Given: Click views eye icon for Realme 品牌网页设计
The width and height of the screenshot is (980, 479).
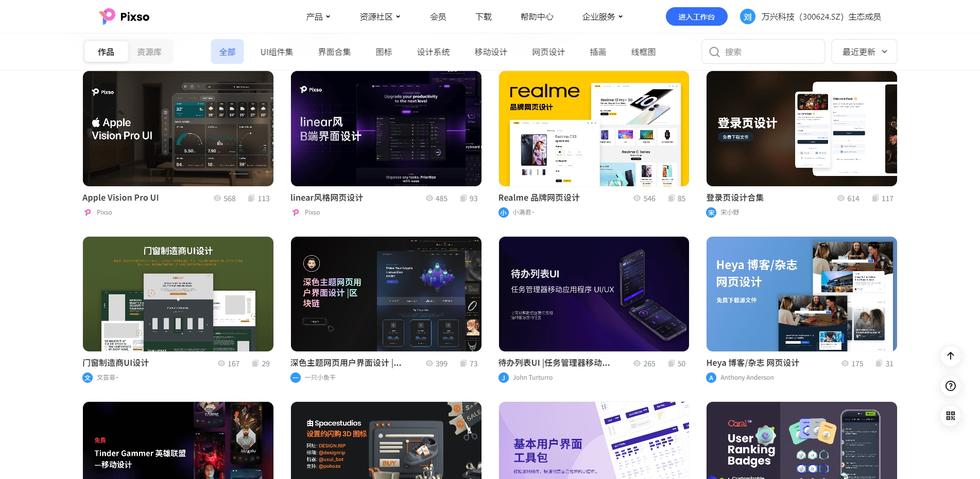Looking at the screenshot, I should [637, 198].
